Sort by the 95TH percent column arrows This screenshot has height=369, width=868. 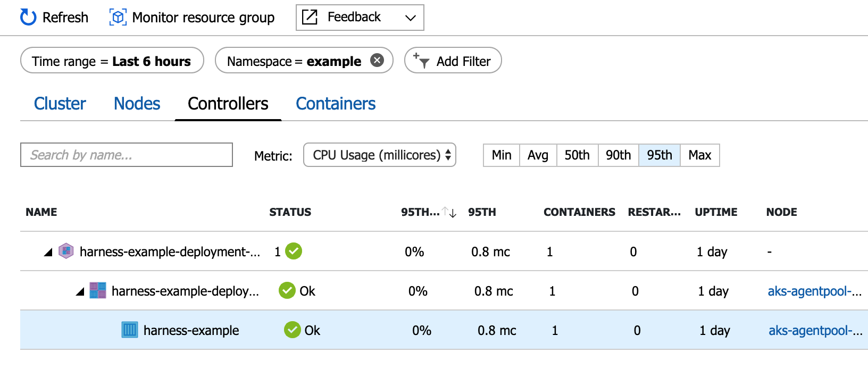[449, 212]
